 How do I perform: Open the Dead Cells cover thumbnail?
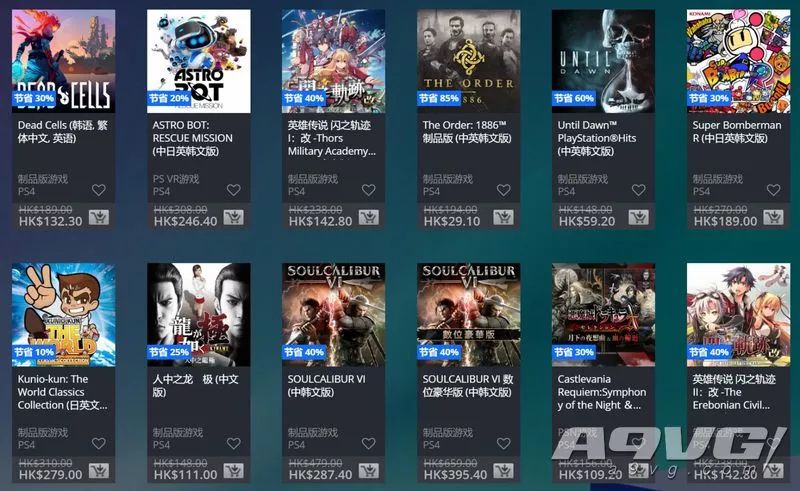tap(63, 61)
